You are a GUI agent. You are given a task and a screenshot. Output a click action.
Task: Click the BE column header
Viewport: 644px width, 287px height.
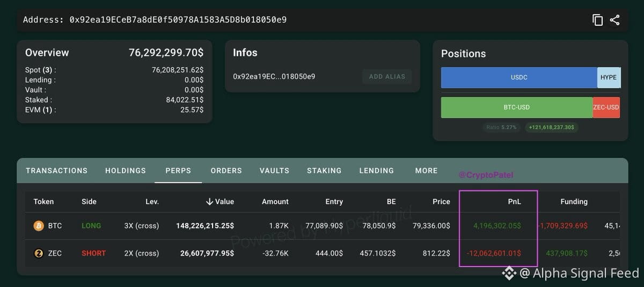[391, 202]
